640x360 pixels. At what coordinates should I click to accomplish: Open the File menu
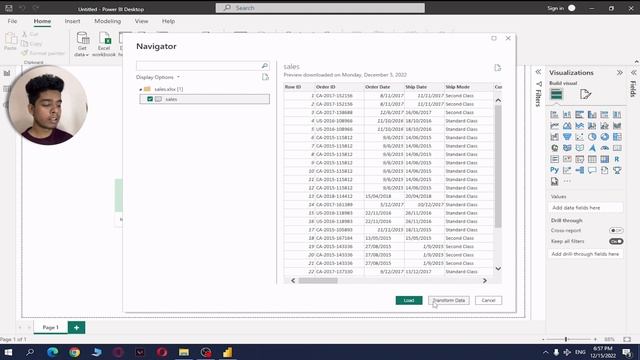[x=12, y=21]
